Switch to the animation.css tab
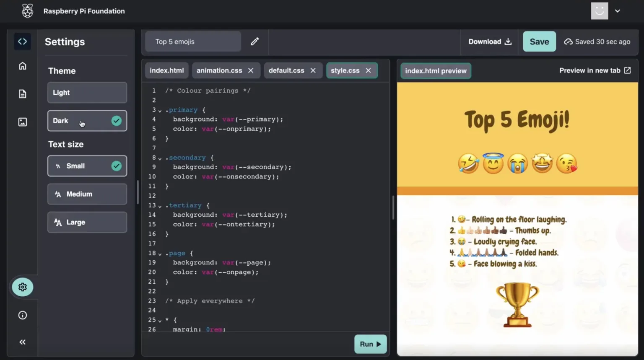Image resolution: width=644 pixels, height=360 pixels. click(x=219, y=70)
